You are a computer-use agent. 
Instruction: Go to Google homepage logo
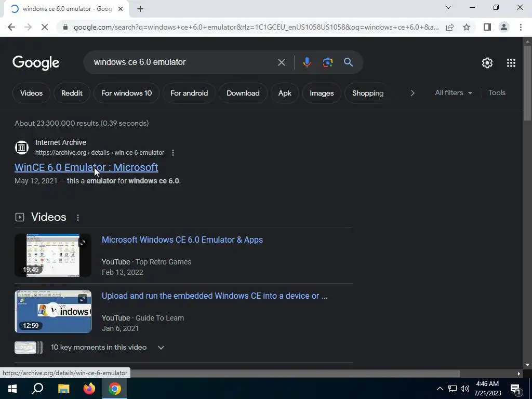pos(36,63)
